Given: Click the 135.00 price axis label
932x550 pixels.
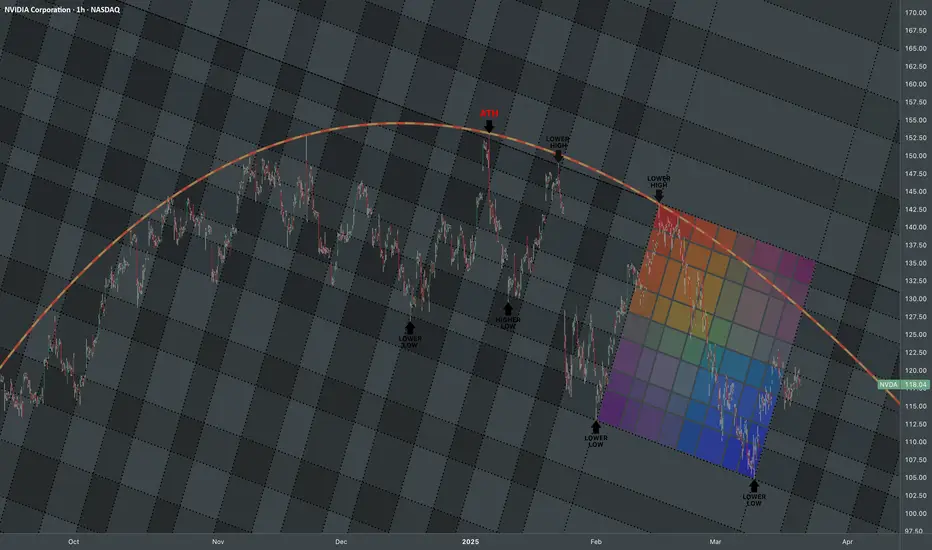Looking at the screenshot, I should (916, 263).
